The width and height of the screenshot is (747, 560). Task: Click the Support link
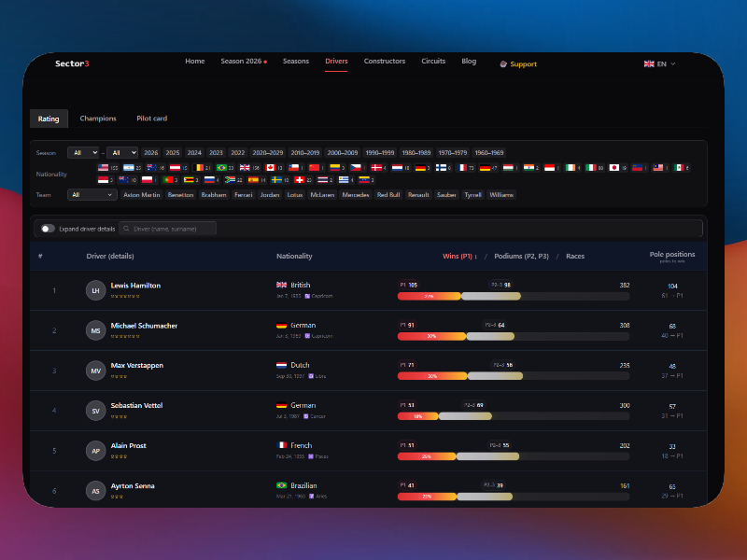click(518, 64)
